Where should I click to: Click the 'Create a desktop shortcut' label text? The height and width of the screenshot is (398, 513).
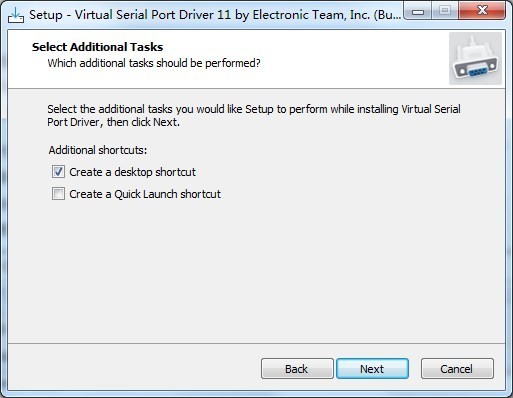point(132,172)
